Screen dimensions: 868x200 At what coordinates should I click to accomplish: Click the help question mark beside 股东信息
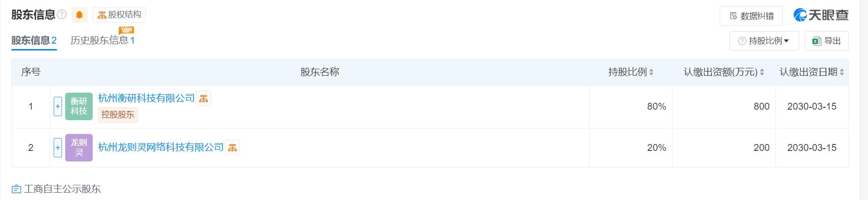pyautogui.click(x=62, y=15)
